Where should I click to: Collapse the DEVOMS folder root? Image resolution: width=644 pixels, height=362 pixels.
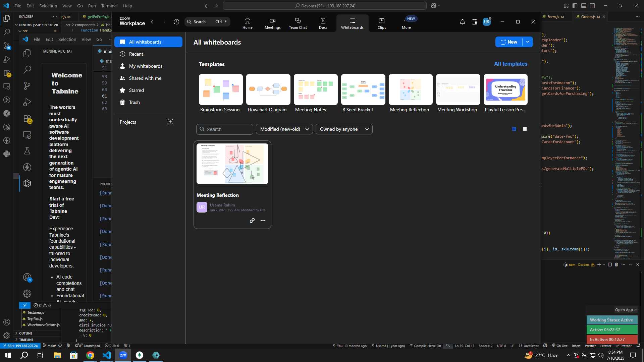(x=38, y=25)
